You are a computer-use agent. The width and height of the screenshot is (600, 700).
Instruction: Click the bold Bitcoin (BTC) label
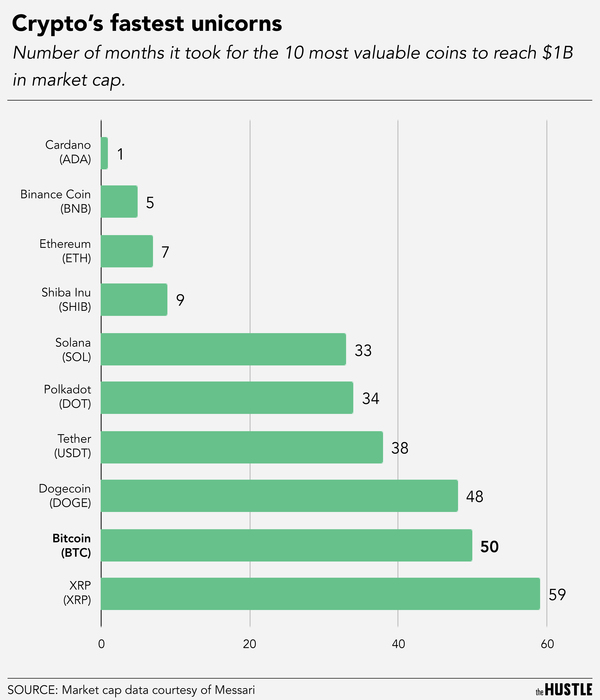(69, 545)
